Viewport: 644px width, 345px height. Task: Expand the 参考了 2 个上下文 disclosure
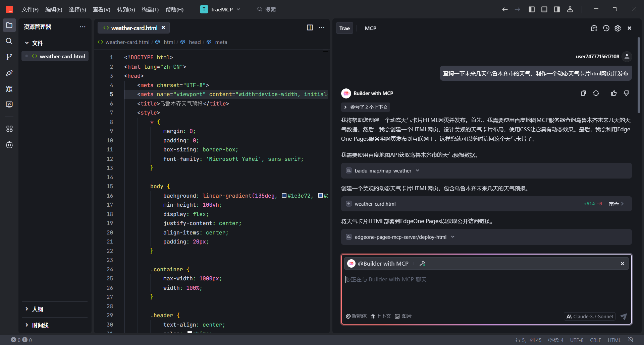point(366,107)
